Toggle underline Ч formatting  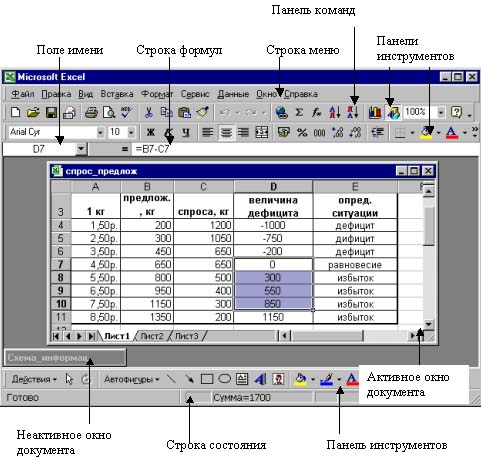pyautogui.click(x=186, y=132)
